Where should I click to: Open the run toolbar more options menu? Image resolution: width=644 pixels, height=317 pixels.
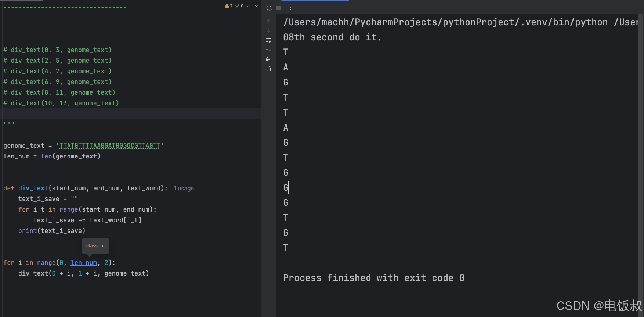click(290, 8)
